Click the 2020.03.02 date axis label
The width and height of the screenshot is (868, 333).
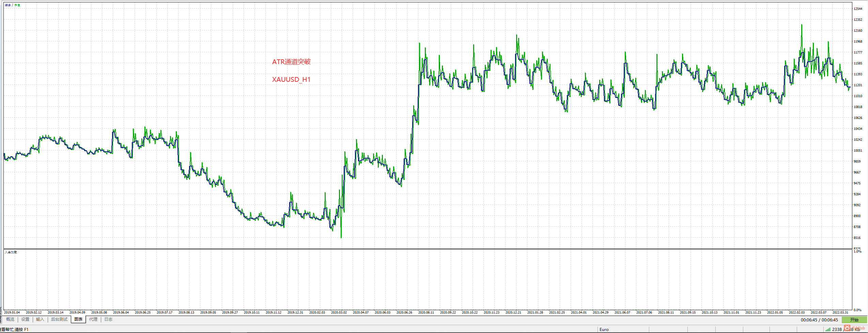pos(339,312)
